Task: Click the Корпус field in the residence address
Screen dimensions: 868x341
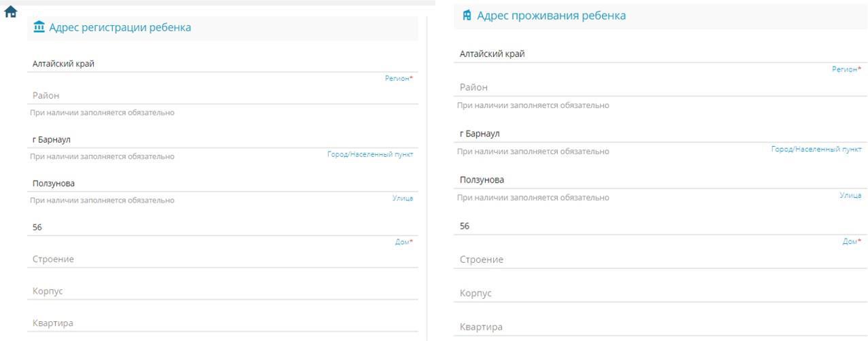Action: (661, 293)
